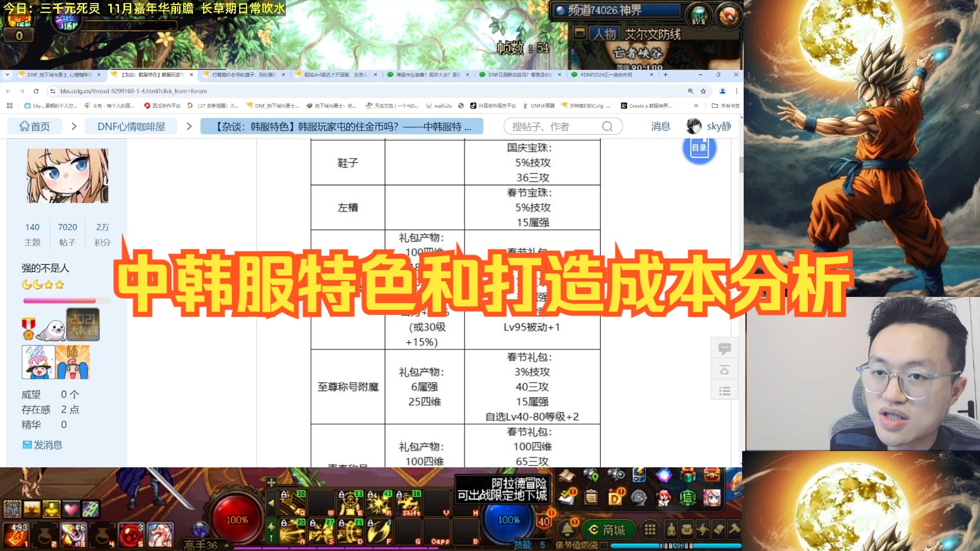This screenshot has width=980, height=551.
Task: Click the blue MP orb showing 100%
Action: coord(508,519)
